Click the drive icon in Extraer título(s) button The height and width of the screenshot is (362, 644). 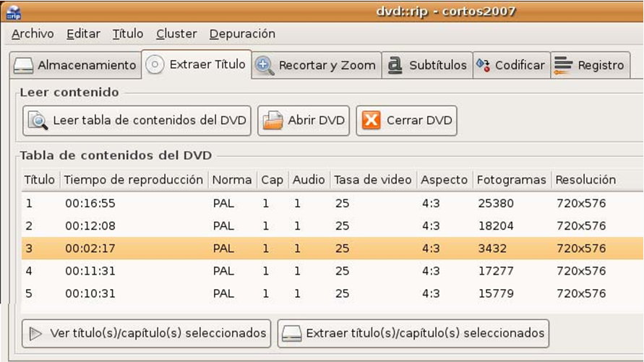click(291, 334)
